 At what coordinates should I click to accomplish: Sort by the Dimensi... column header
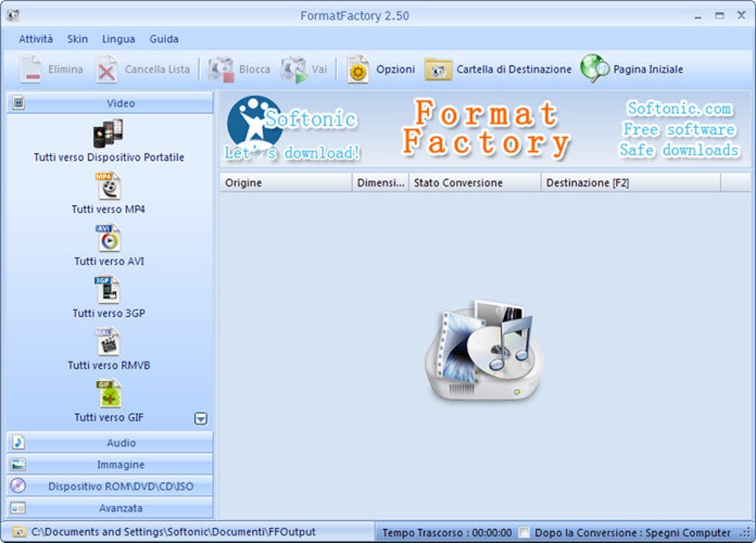tap(380, 183)
